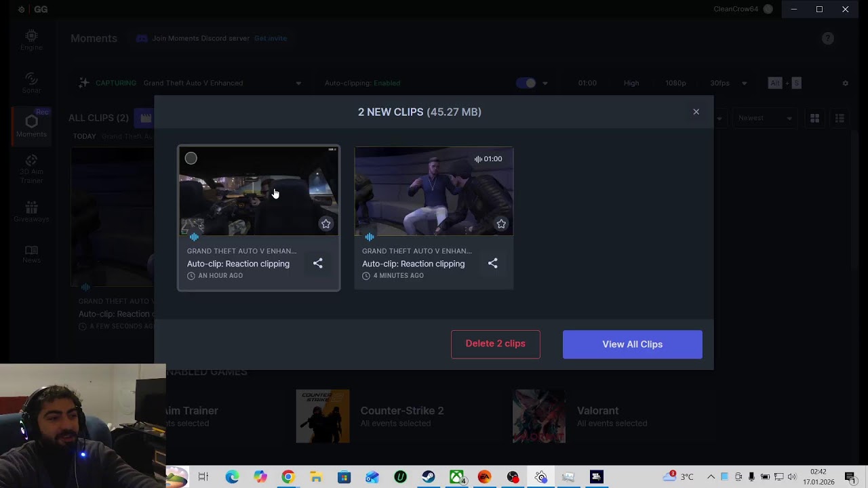Screen dimensions: 868x488
Task: Open Moments in the sidebar
Action: (31, 125)
